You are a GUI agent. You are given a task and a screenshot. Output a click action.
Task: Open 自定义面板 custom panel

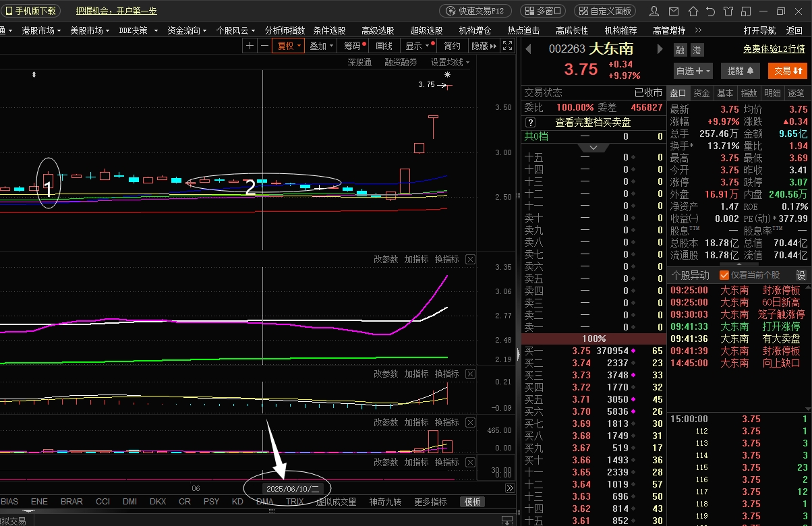pyautogui.click(x=605, y=11)
